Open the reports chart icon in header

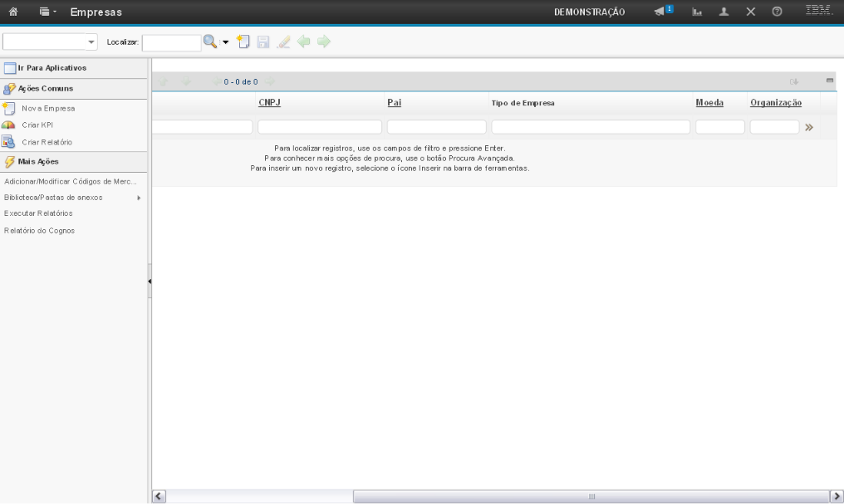tap(698, 12)
